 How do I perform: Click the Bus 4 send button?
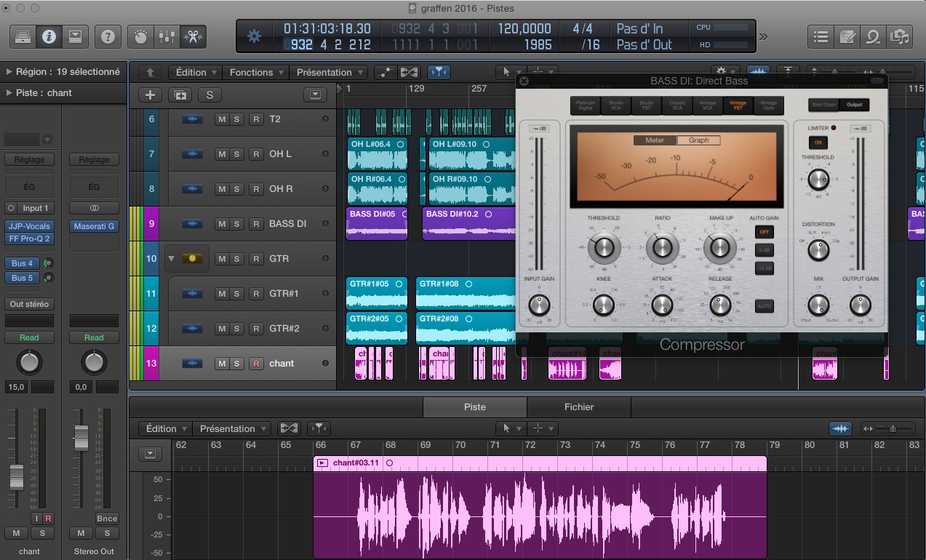click(x=23, y=263)
